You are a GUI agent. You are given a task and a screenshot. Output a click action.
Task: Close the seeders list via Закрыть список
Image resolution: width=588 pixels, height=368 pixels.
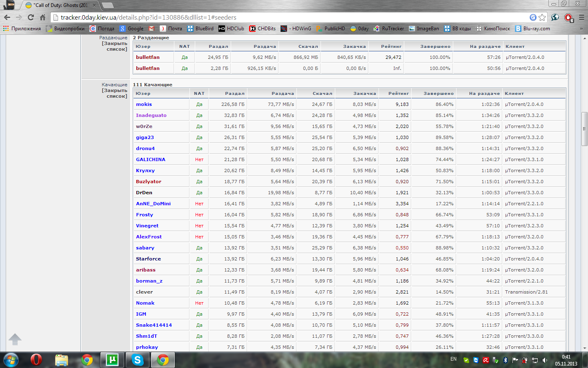[x=114, y=46]
